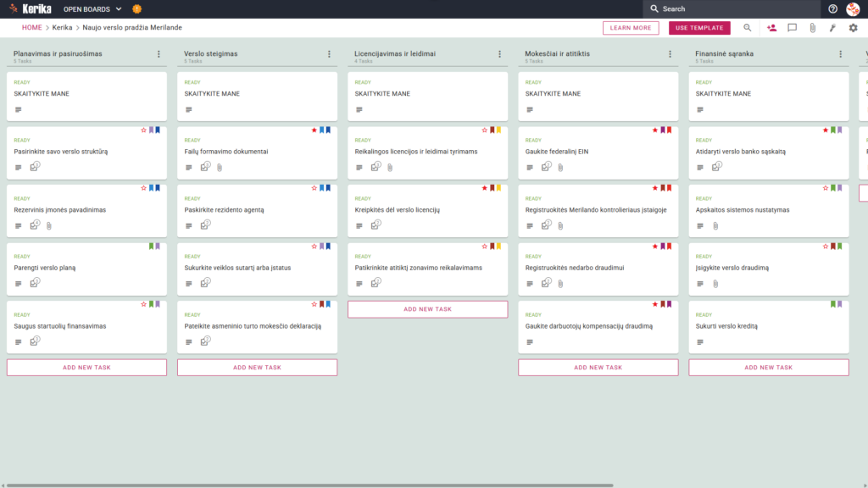This screenshot has height=488, width=868.
Task: Open checklist icon on Atidaryti verslo banko sąskaitą
Action: [717, 167]
